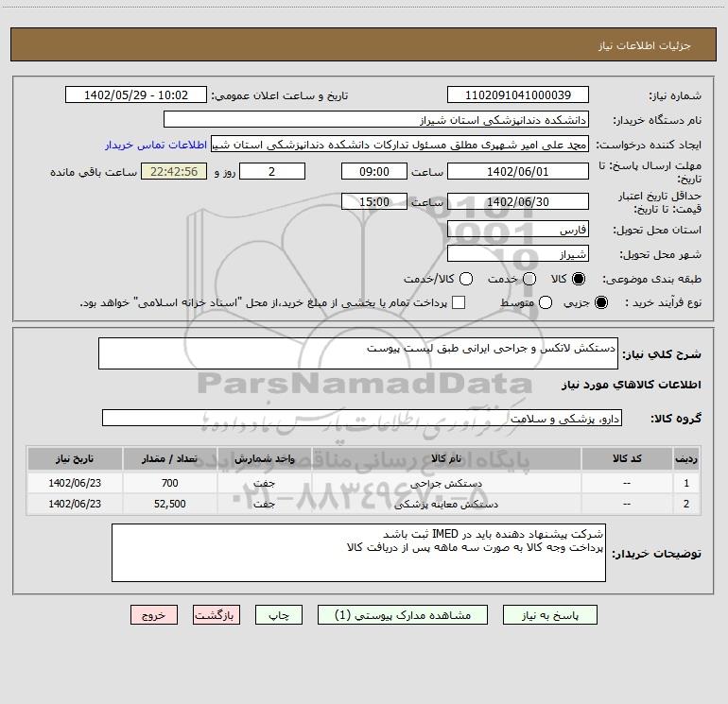
Task: Select the خدمت radio button
Action: click(529, 279)
